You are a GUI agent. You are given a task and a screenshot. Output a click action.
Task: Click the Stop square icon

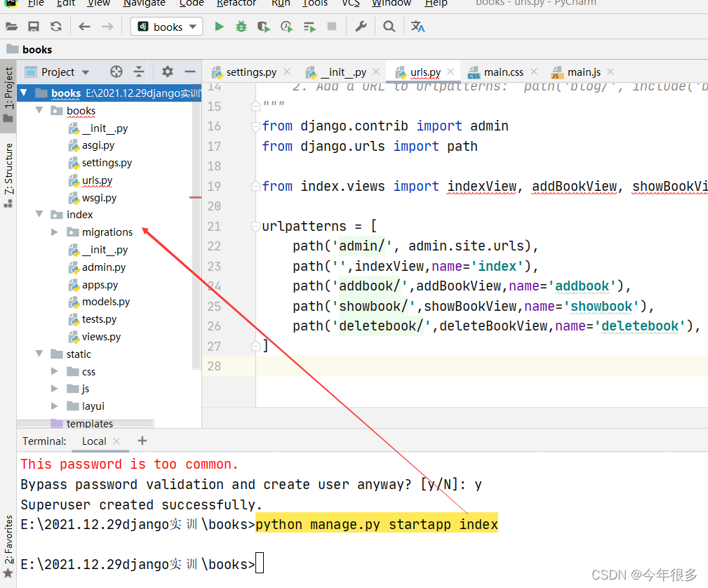pyautogui.click(x=332, y=26)
